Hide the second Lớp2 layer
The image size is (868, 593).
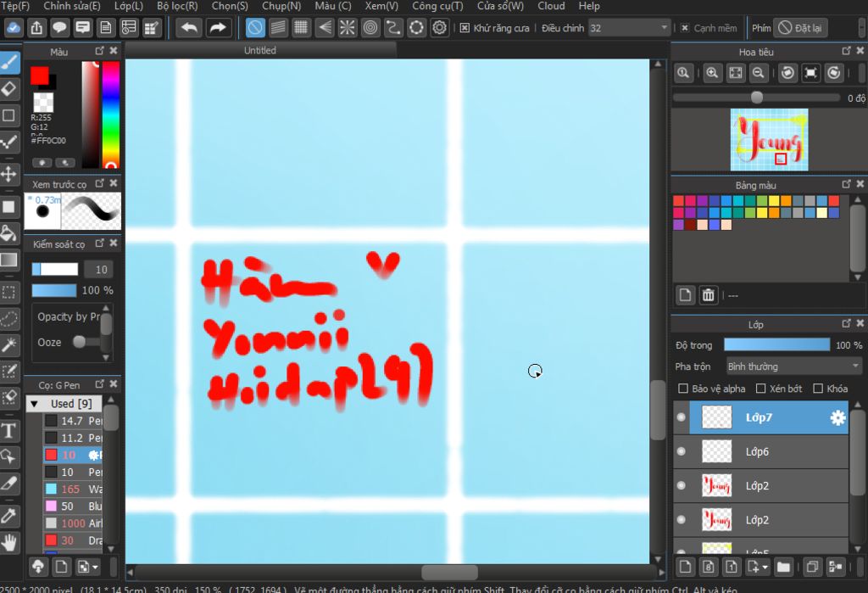click(682, 520)
